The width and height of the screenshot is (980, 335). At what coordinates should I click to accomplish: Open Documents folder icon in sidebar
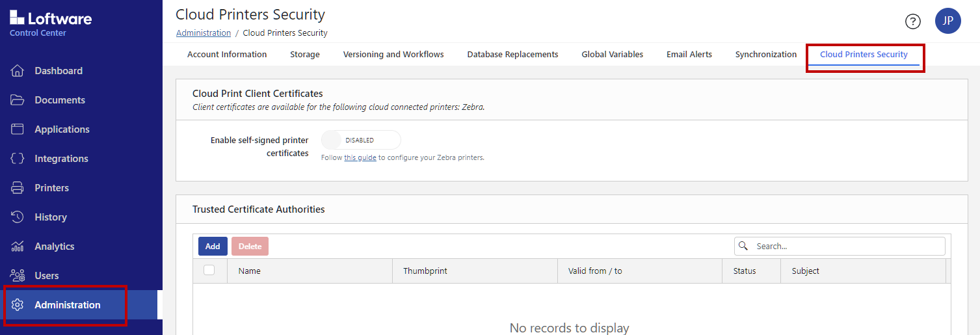pos(18,100)
